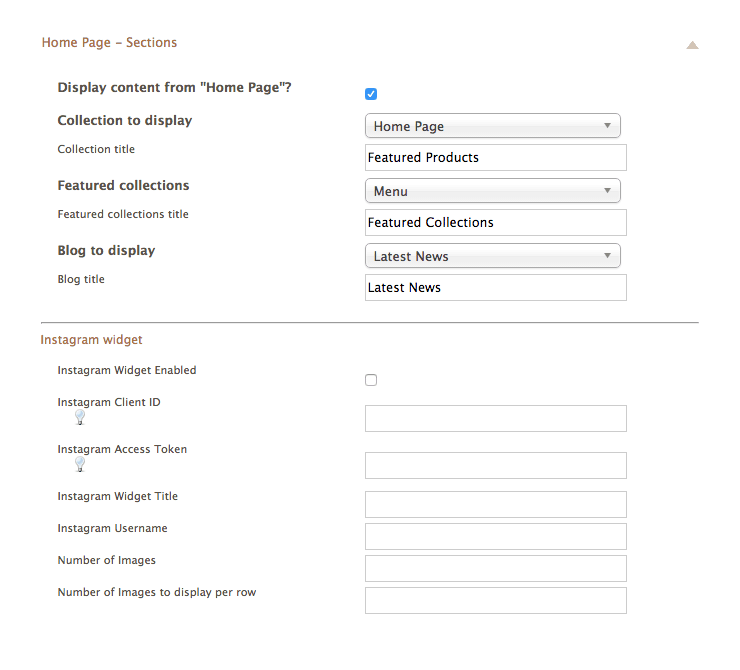The height and width of the screenshot is (670, 740).
Task: Click Number of Images per row field
Action: pos(496,601)
